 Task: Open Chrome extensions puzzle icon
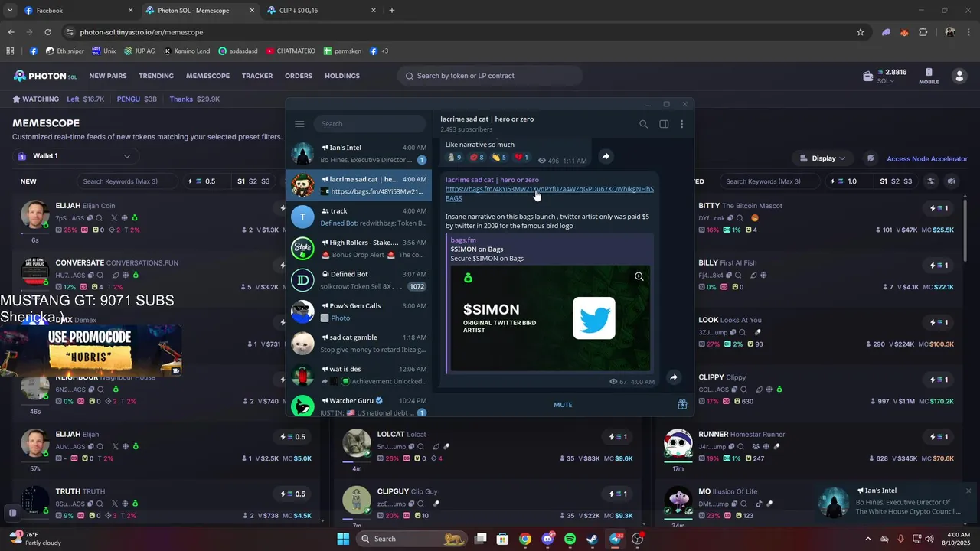click(923, 32)
